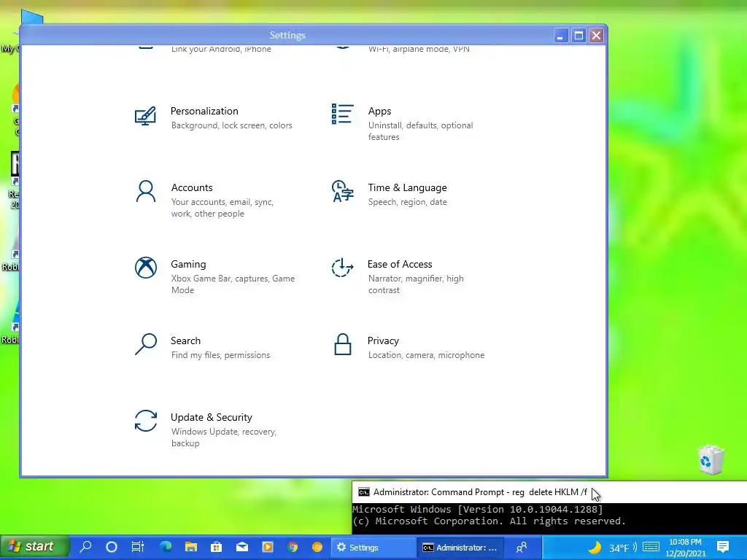747x560 pixels.
Task: Open the Personalization category
Action: (x=204, y=111)
